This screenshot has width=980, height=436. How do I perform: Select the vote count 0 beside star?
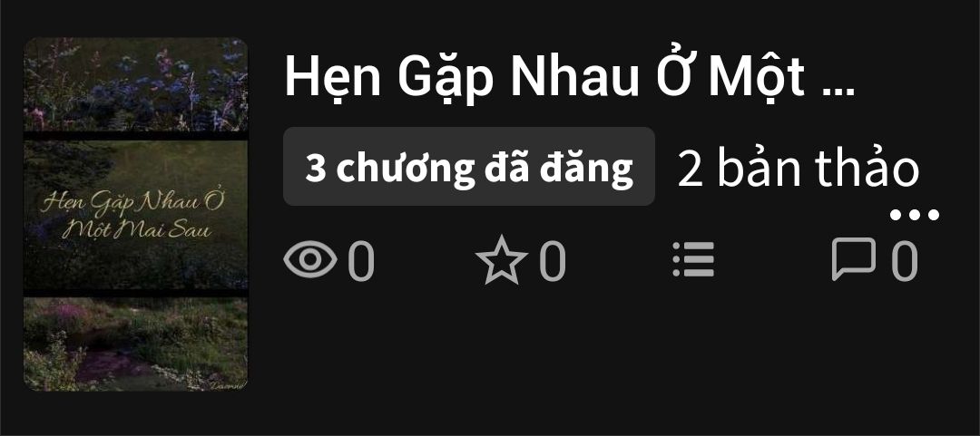[552, 260]
